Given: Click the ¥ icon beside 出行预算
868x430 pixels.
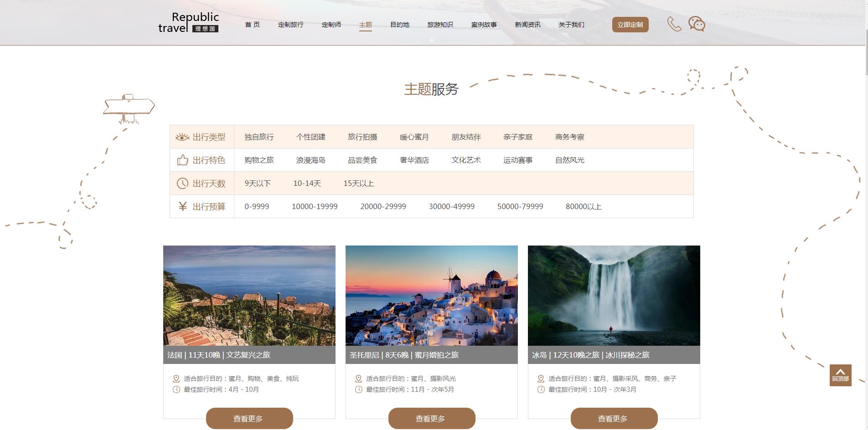Looking at the screenshot, I should 182,206.
